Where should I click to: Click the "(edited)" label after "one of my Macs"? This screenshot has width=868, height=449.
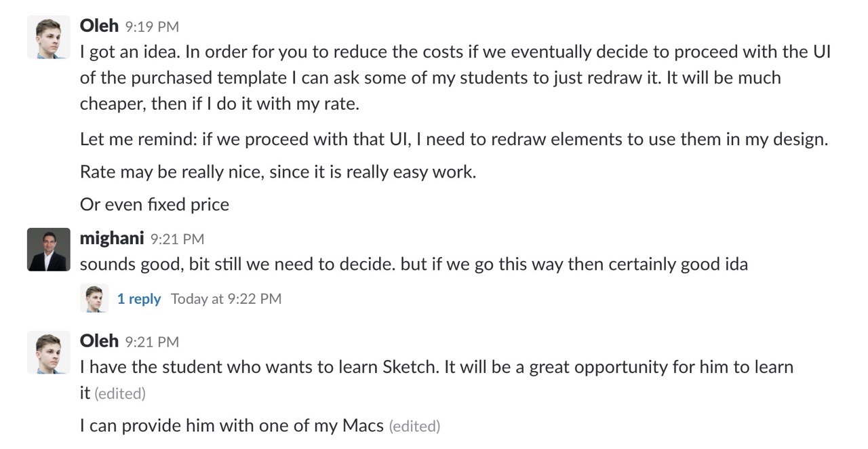tap(414, 426)
